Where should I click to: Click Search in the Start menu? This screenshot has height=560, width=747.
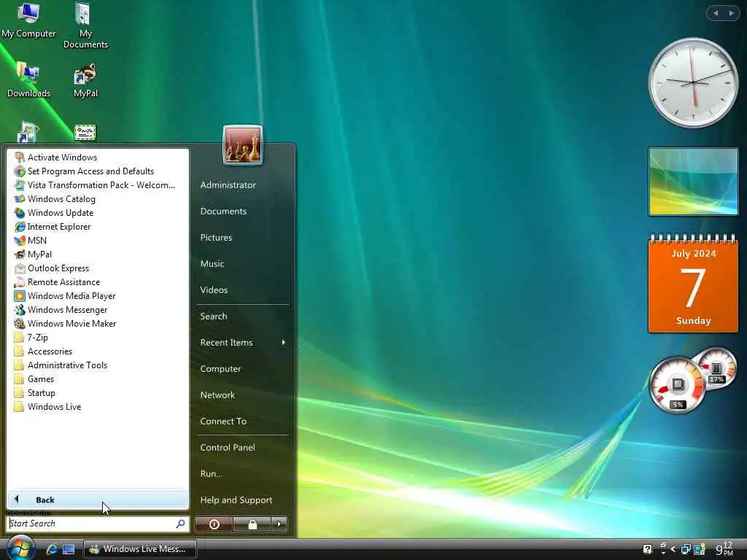tap(214, 316)
